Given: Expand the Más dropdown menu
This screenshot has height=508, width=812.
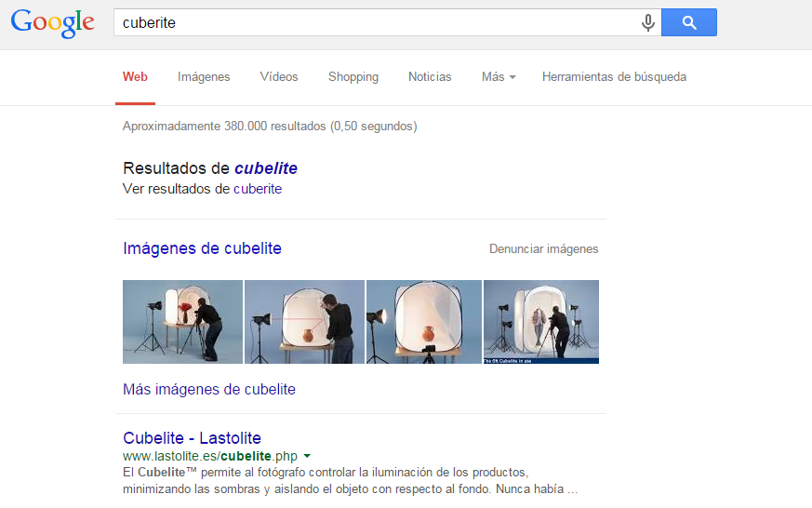Looking at the screenshot, I should [x=499, y=77].
